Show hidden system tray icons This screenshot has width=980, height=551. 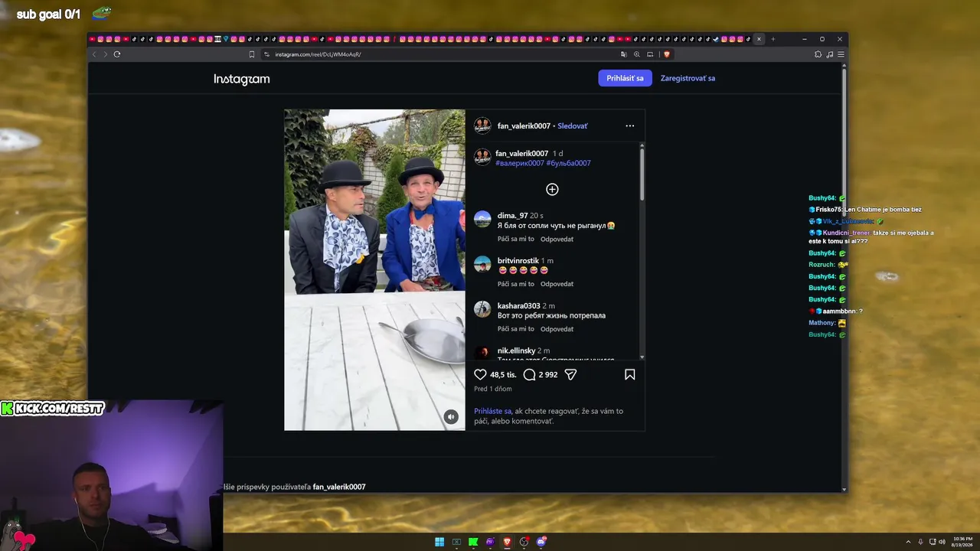coord(908,542)
